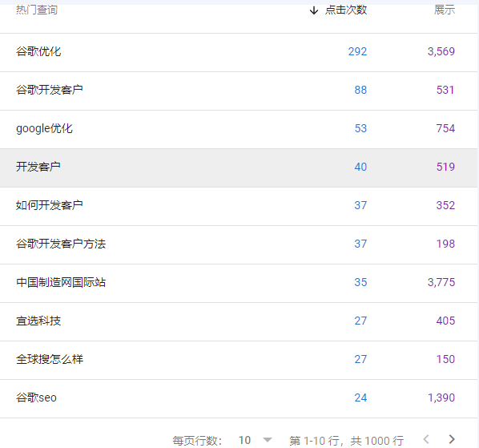Image resolution: width=479 pixels, height=448 pixels.
Task: Select the query row 谷歌开发客户方法
Action: pos(239,245)
